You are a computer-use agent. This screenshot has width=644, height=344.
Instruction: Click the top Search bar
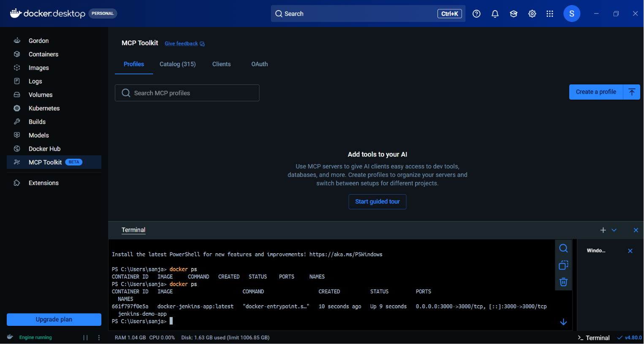(x=368, y=14)
